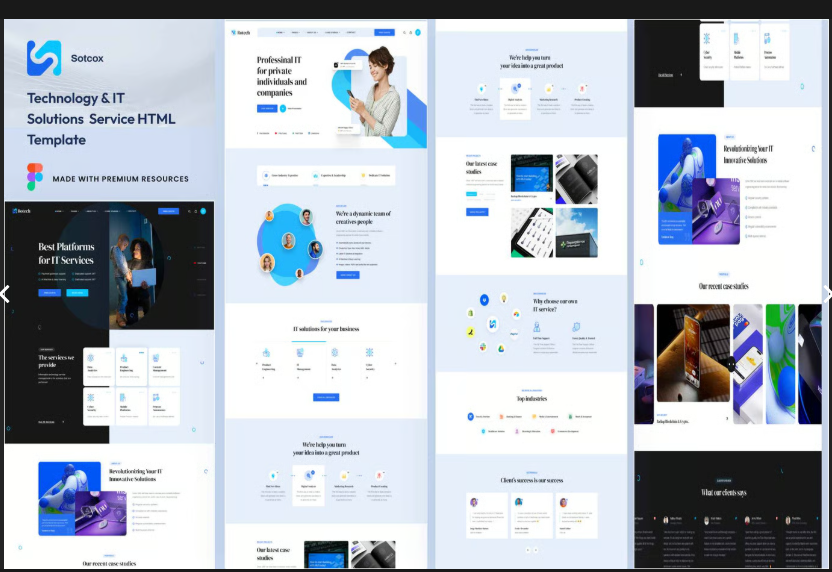
Task: Click round play button beside Professional IT hero button
Action: pyautogui.click(x=283, y=108)
